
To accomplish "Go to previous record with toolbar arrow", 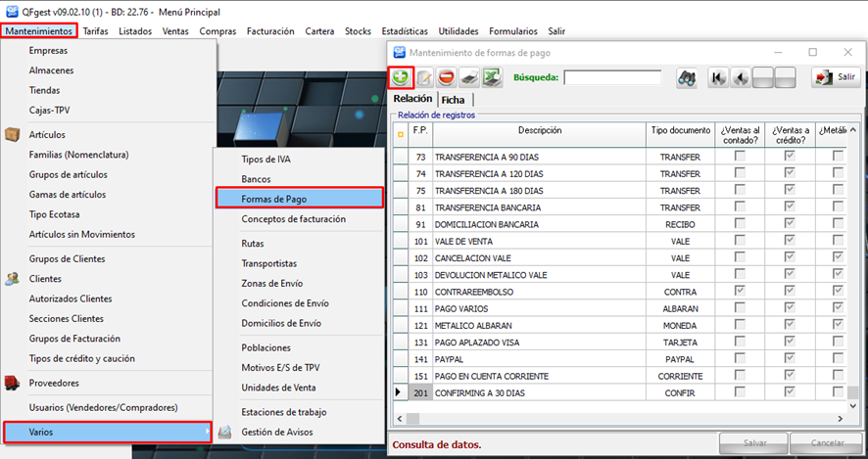I will click(x=740, y=78).
